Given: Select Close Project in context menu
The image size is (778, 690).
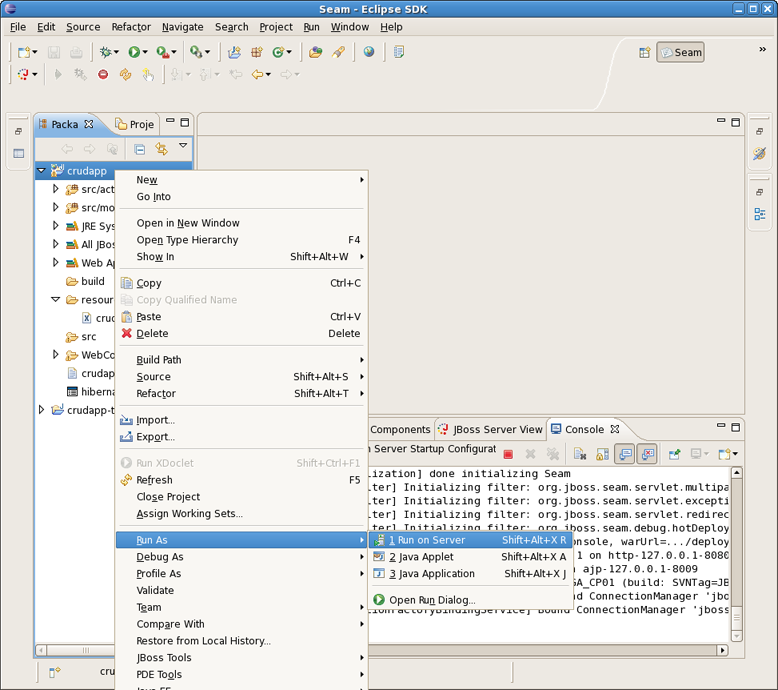Looking at the screenshot, I should coord(241,497).
